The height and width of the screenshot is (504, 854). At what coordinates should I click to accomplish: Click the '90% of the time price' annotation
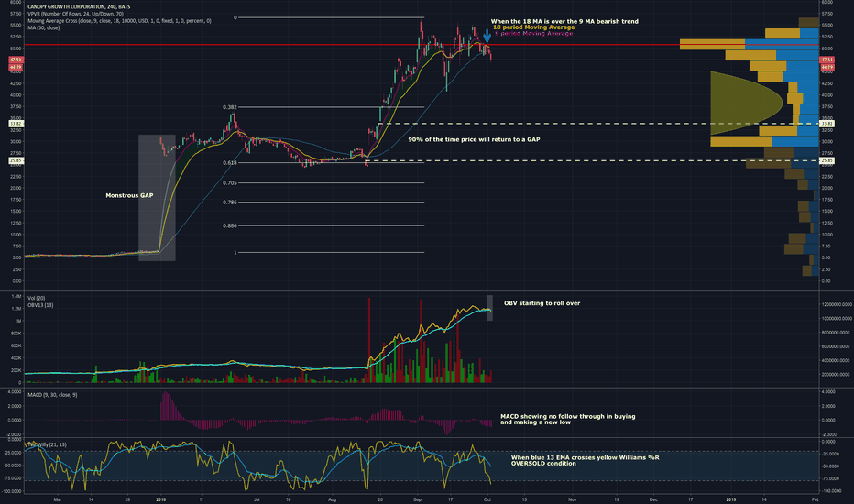coord(474,139)
